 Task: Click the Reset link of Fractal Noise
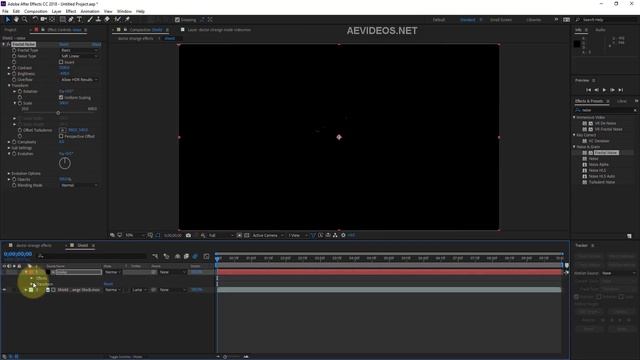[x=64, y=44]
